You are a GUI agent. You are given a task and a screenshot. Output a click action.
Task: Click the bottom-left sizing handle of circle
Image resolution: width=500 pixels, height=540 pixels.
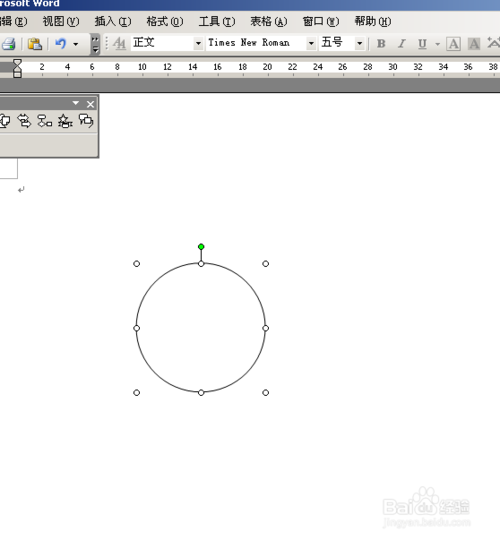(x=136, y=393)
